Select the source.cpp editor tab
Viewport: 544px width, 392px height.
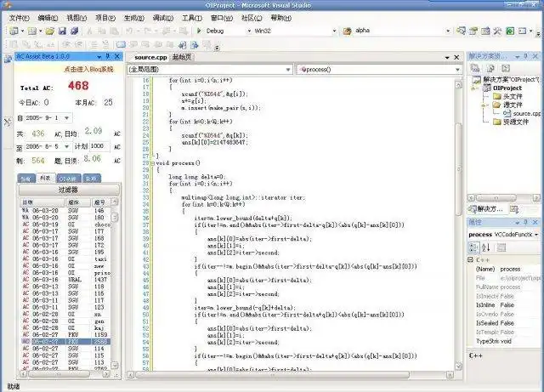(150, 57)
